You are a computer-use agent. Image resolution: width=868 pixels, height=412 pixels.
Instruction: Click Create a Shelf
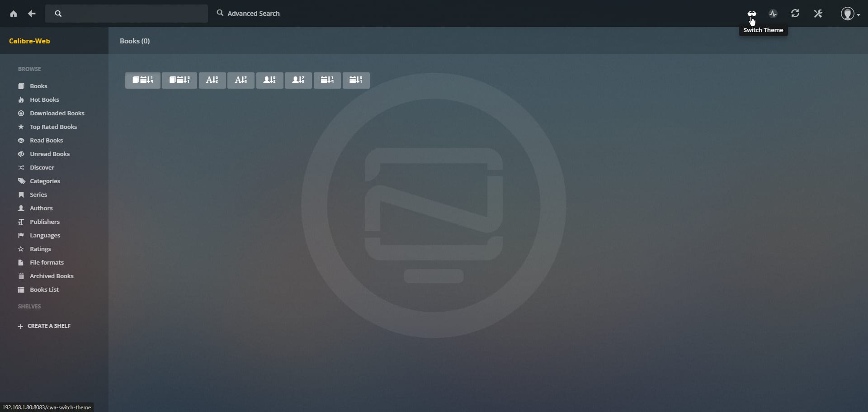[44, 326]
